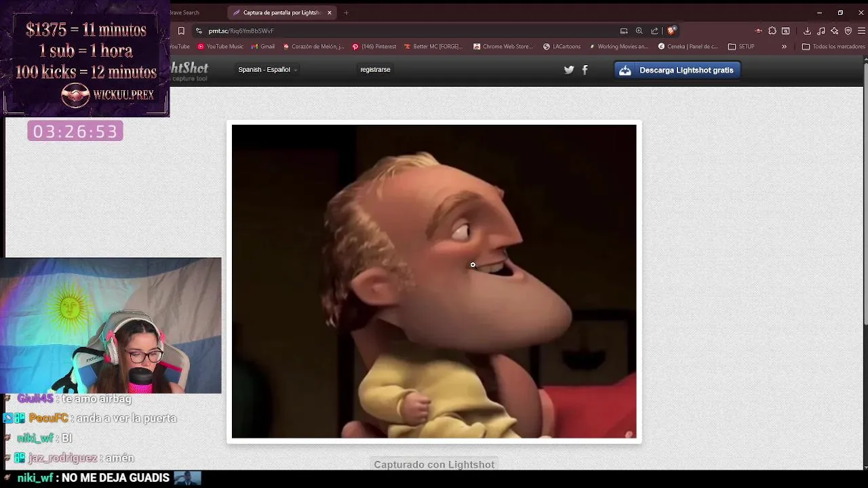The width and height of the screenshot is (868, 488).
Task: Click the streamer webcam overlay
Action: tap(111, 325)
